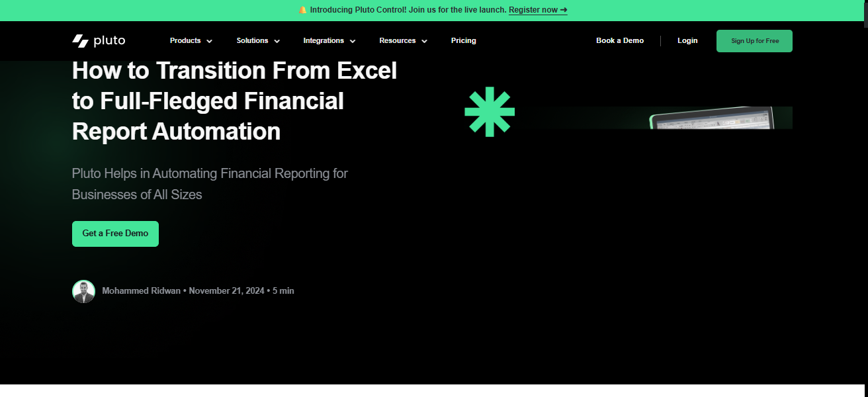
Task: Open the Solutions dropdown
Action: pos(258,41)
